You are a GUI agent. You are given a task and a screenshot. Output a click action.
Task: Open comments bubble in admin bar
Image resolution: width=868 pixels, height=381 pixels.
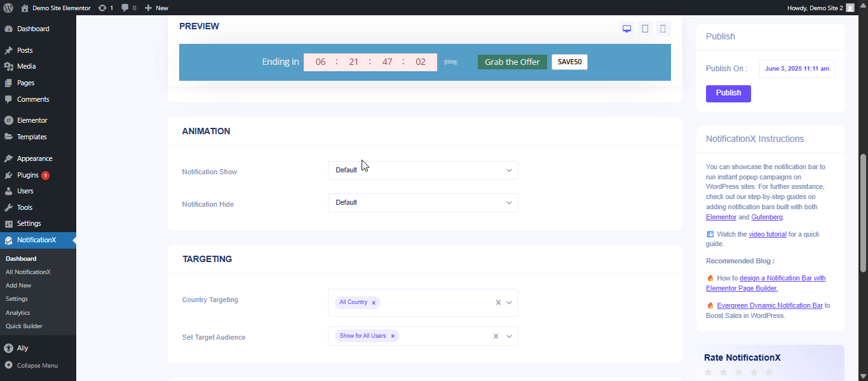pos(129,8)
